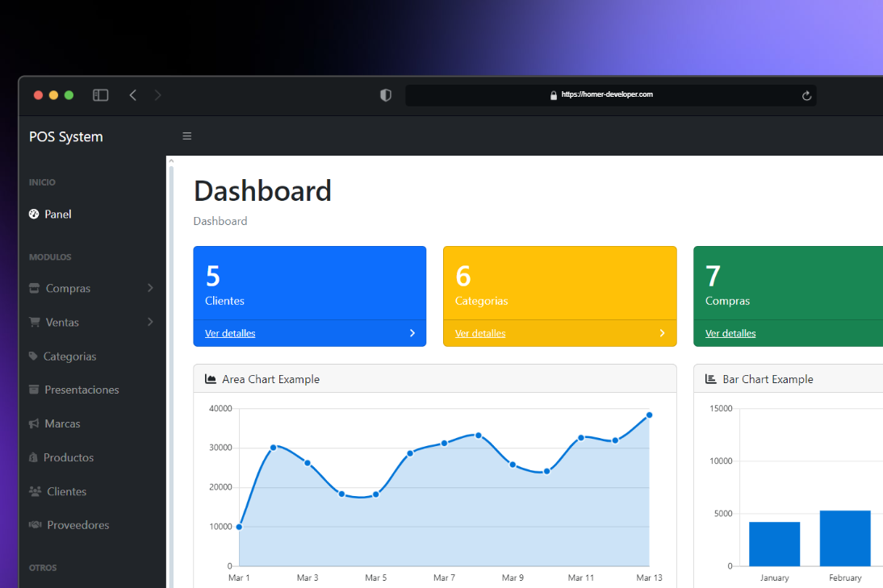
Task: Minimize the browser with the yellow button
Action: tap(53, 95)
